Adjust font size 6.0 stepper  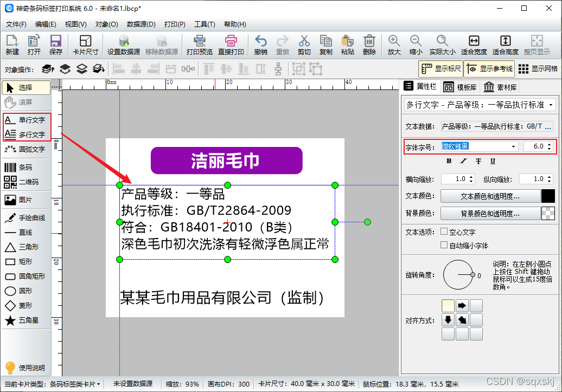[549, 146]
